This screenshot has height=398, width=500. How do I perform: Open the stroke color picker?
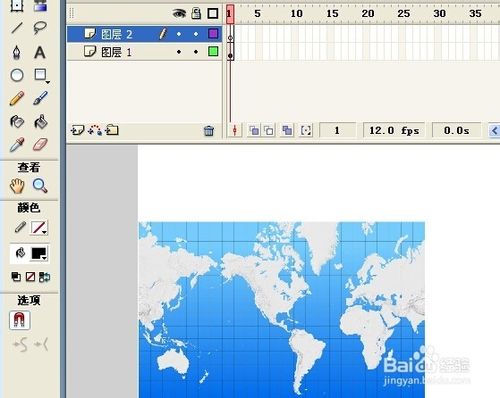[39, 228]
